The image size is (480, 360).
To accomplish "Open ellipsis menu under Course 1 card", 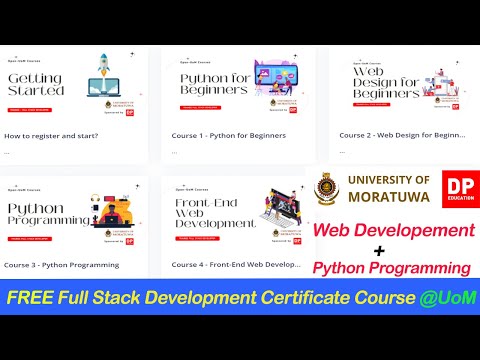I will click(174, 153).
